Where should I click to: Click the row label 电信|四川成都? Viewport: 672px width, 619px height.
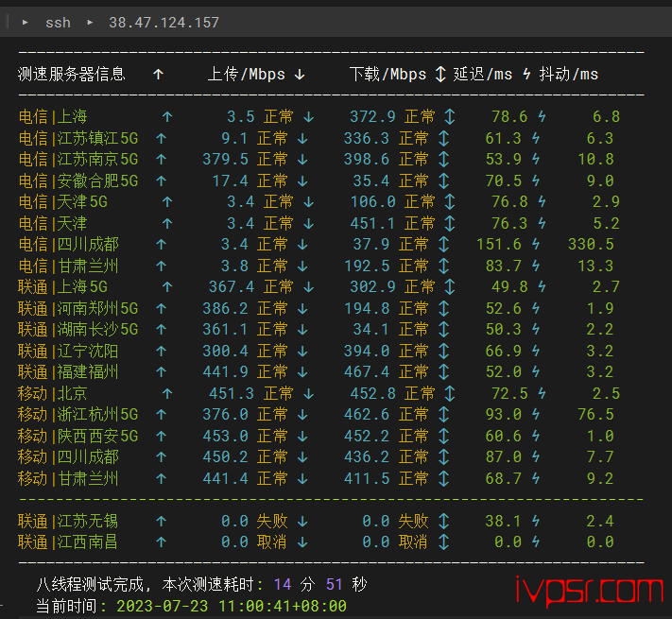tap(69, 245)
